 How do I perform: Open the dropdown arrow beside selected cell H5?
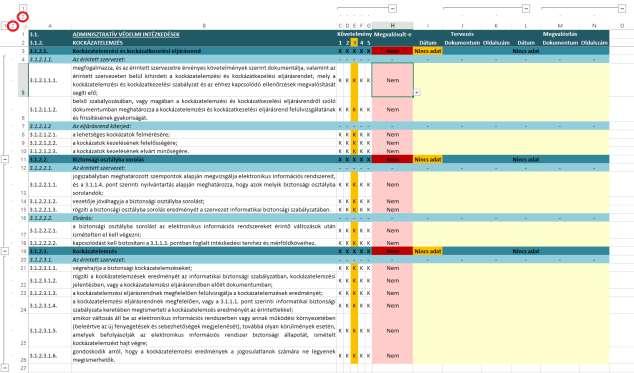pos(416,93)
